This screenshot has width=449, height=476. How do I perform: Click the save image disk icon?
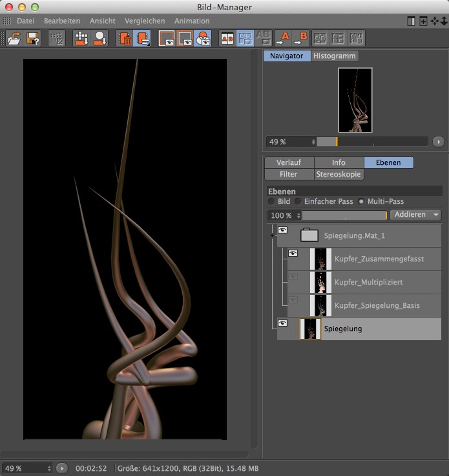[33, 39]
